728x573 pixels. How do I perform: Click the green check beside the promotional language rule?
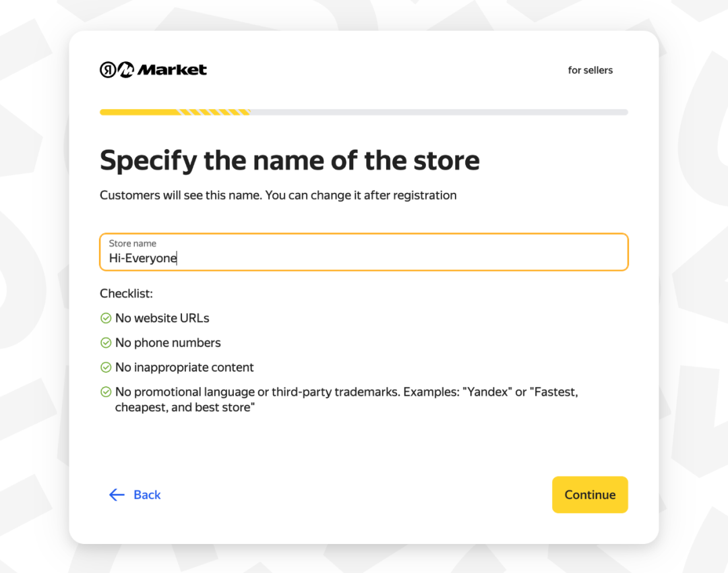(x=106, y=392)
